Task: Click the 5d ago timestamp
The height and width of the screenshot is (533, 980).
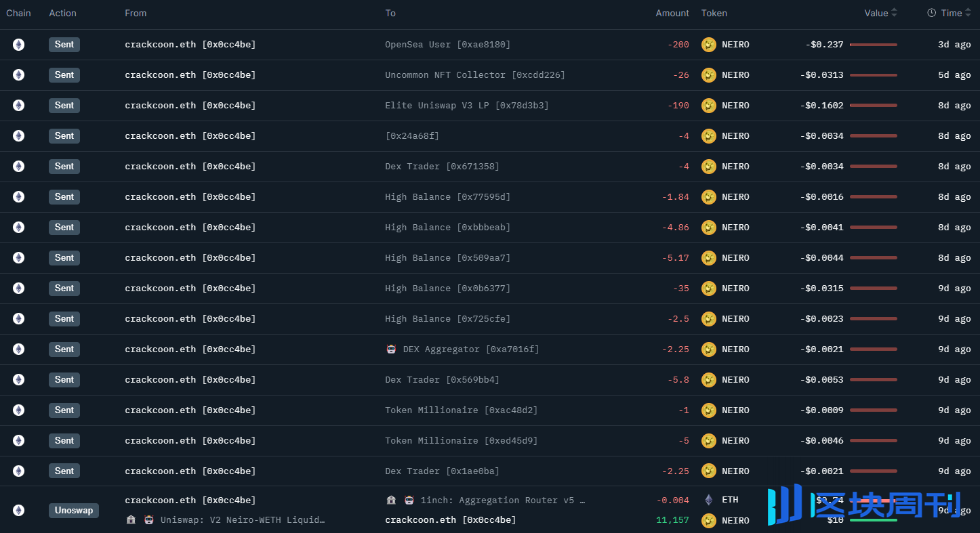Action: tap(954, 75)
